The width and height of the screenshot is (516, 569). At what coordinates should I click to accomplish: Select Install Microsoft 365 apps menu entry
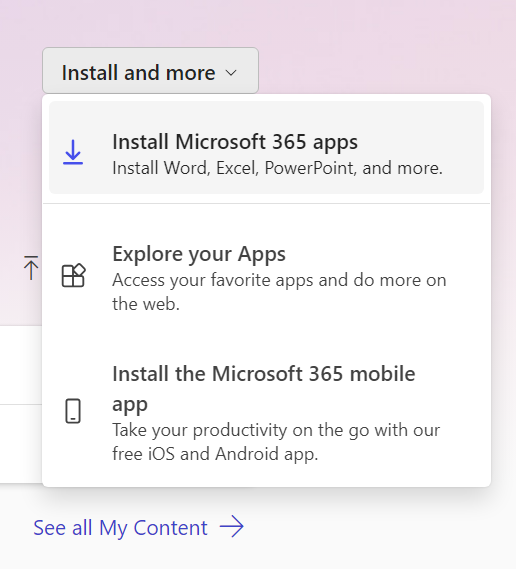point(266,147)
